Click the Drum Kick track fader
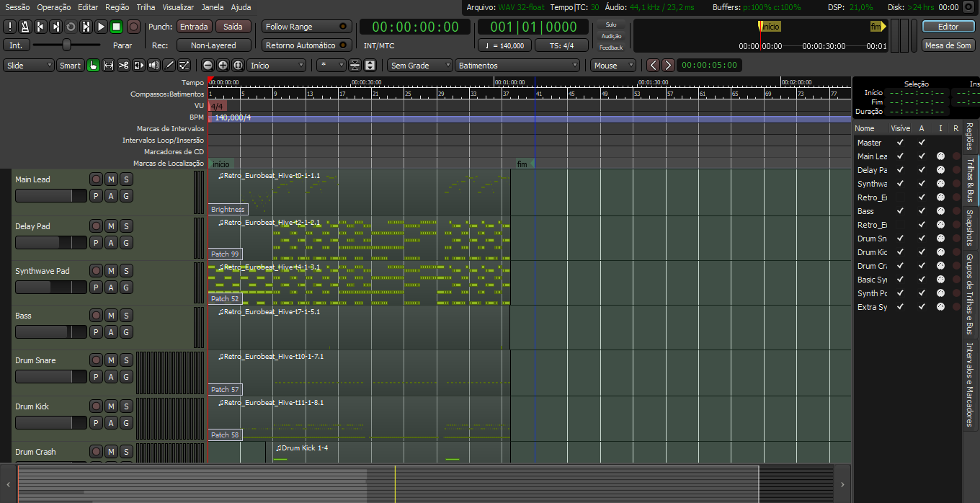Image resolution: width=980 pixels, height=503 pixels. coord(50,423)
